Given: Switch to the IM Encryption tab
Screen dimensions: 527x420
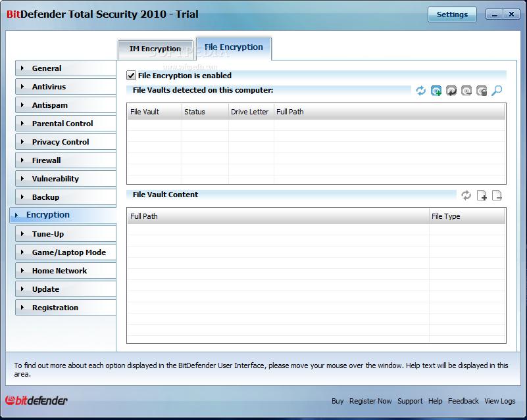Looking at the screenshot, I should 155,49.
